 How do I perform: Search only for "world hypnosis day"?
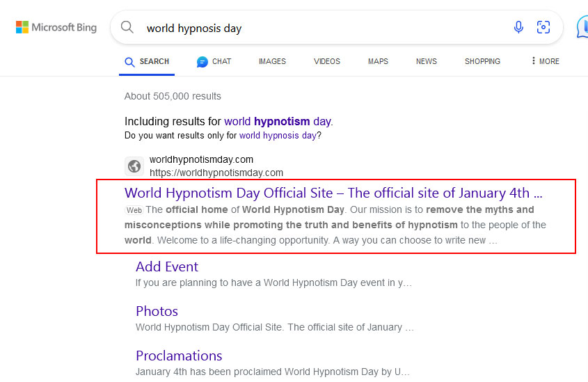click(x=278, y=136)
